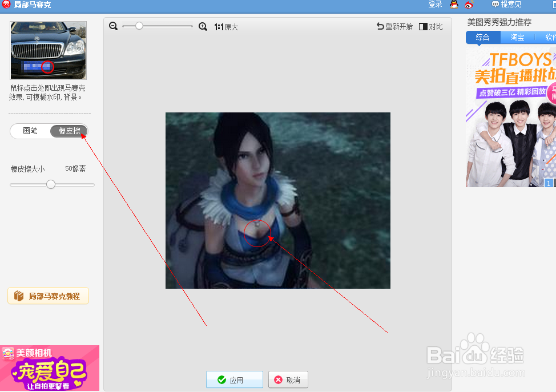Open the TFBOYS live broadcast ad banner

click(x=510, y=117)
